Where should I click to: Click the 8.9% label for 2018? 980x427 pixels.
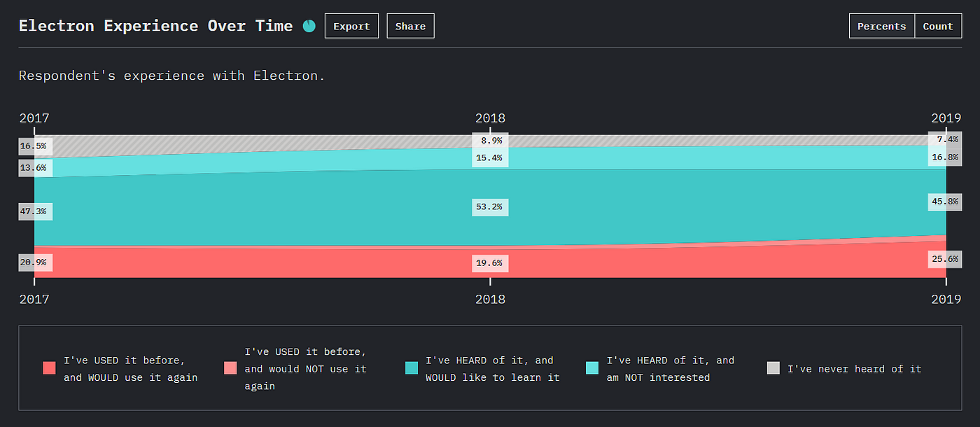(x=490, y=141)
